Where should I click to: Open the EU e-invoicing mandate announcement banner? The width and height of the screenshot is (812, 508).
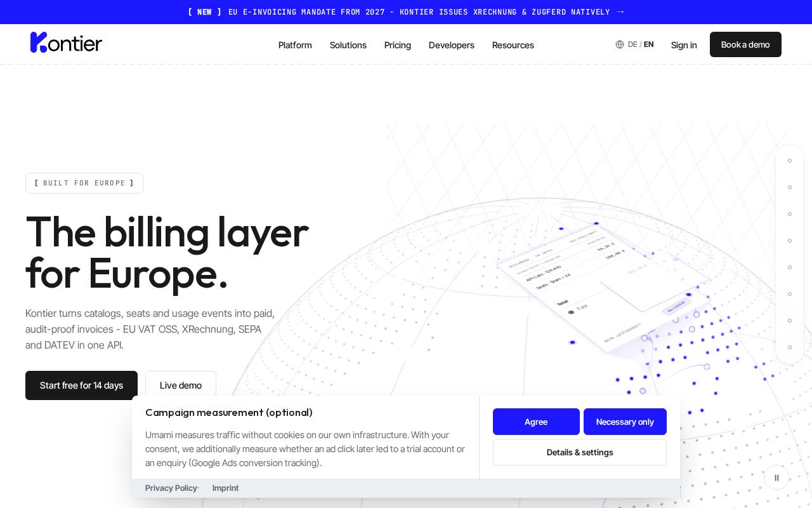(406, 12)
